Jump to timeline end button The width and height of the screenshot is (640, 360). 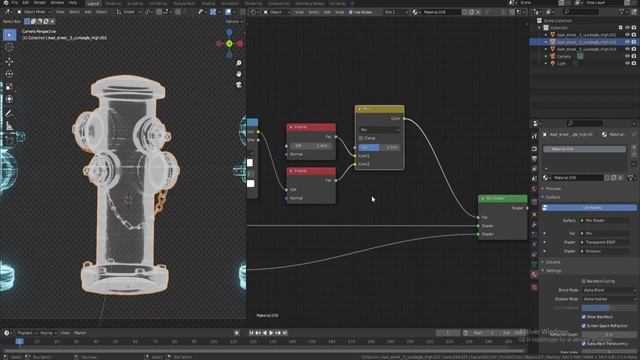click(x=285, y=333)
